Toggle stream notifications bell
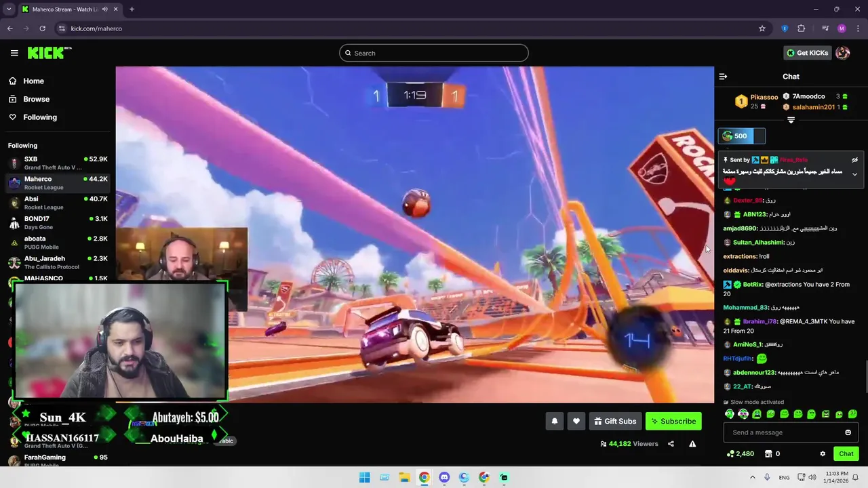This screenshot has height=488, width=868. 555,421
